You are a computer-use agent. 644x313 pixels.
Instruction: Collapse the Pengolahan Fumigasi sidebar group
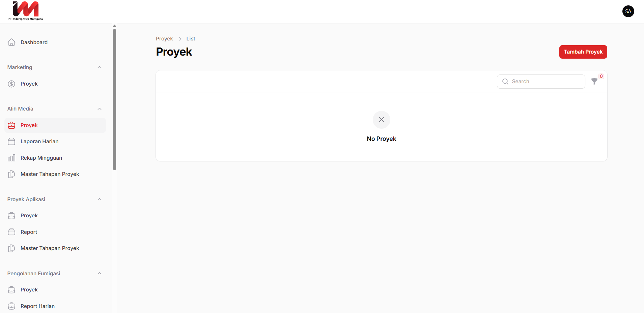click(x=100, y=274)
